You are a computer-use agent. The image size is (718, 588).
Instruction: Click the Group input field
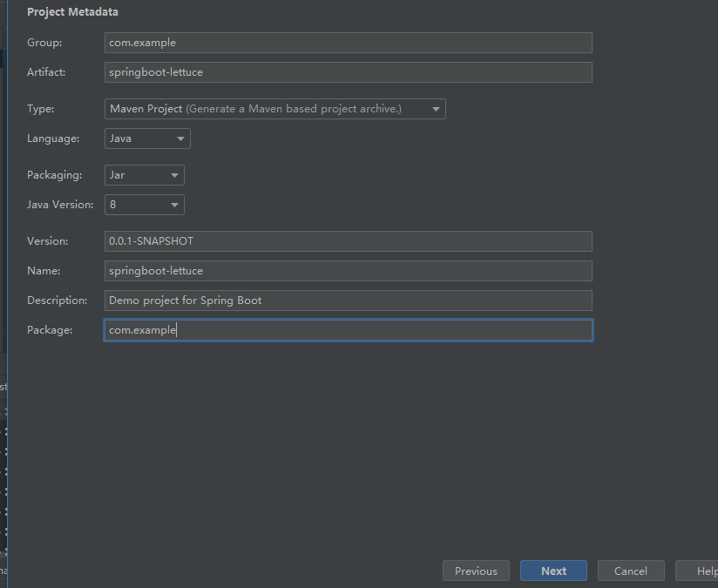[348, 43]
